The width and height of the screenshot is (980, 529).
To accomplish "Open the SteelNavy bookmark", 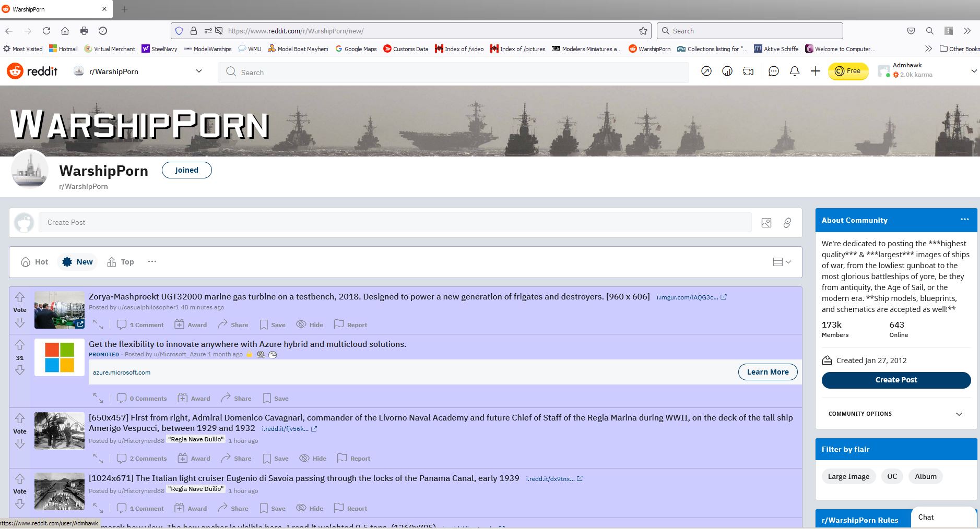I will point(159,49).
